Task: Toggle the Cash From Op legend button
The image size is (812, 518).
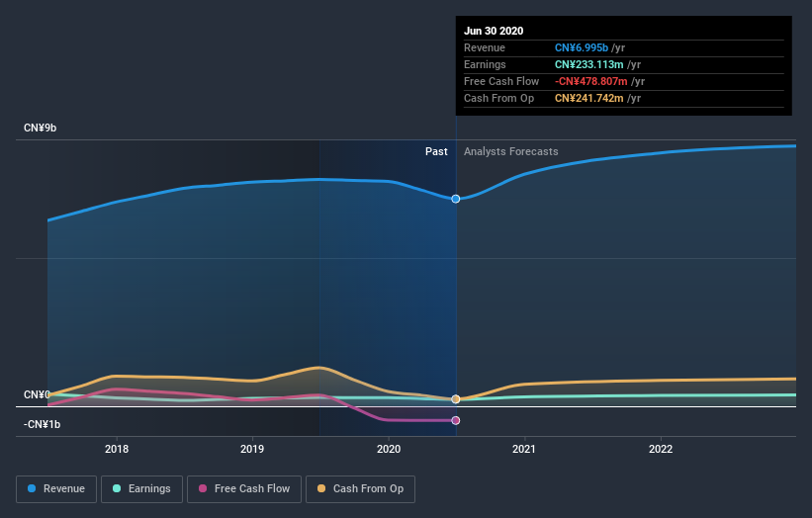Action: click(x=360, y=489)
